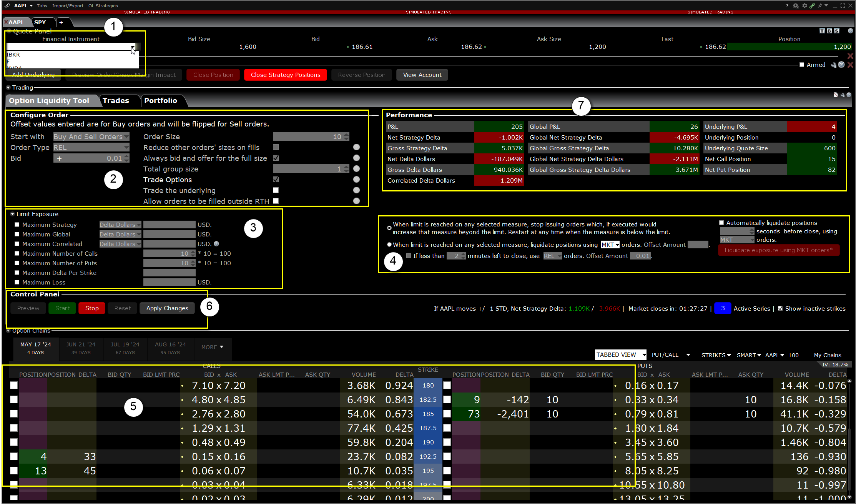This screenshot has height=504, width=856.
Task: Open the help question mark in title bar
Action: [x=787, y=6]
